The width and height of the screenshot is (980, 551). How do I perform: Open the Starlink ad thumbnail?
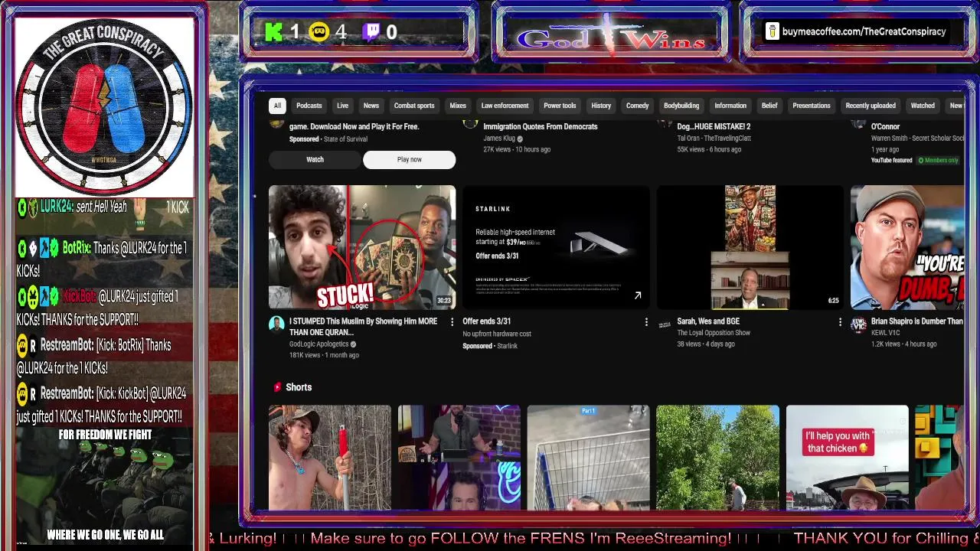(x=556, y=246)
